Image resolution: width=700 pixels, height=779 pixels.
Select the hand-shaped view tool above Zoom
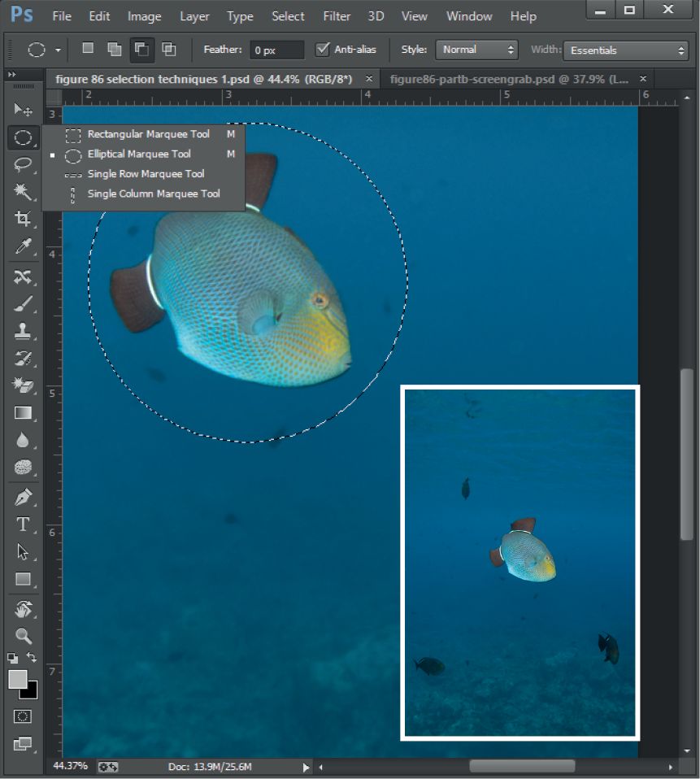click(x=23, y=609)
